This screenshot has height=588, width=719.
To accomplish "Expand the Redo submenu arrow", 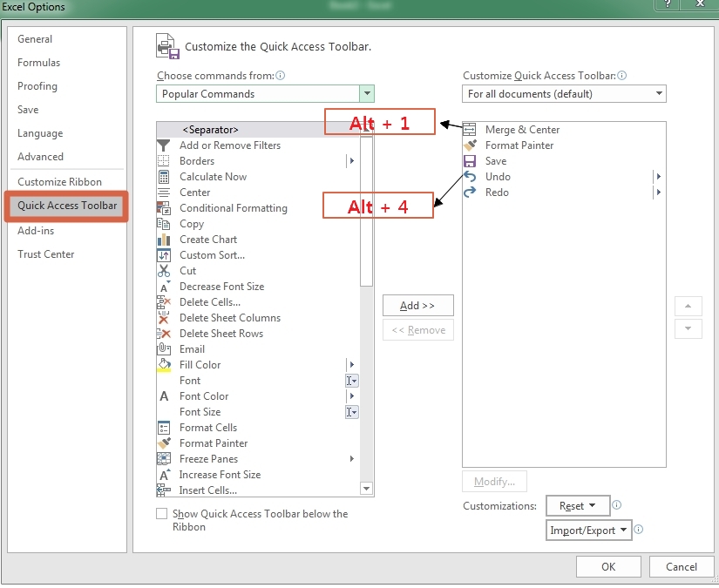I will (659, 192).
